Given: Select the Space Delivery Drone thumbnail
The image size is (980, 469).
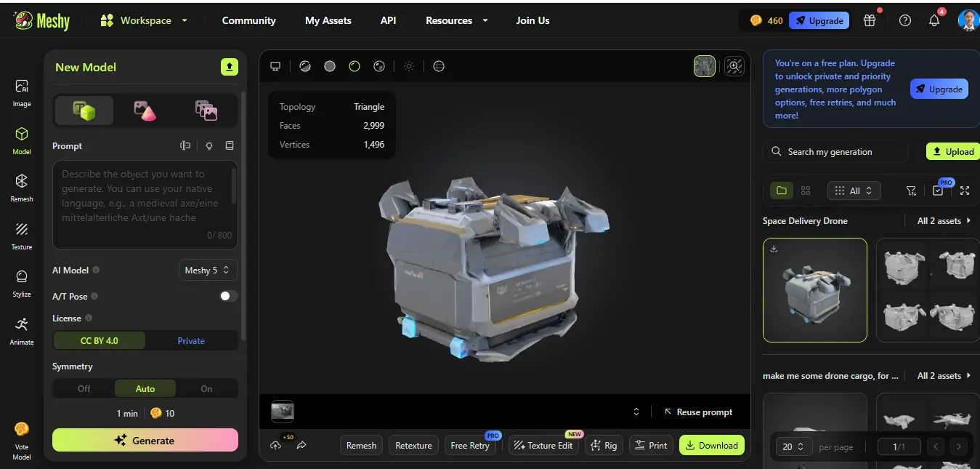Looking at the screenshot, I should (814, 290).
